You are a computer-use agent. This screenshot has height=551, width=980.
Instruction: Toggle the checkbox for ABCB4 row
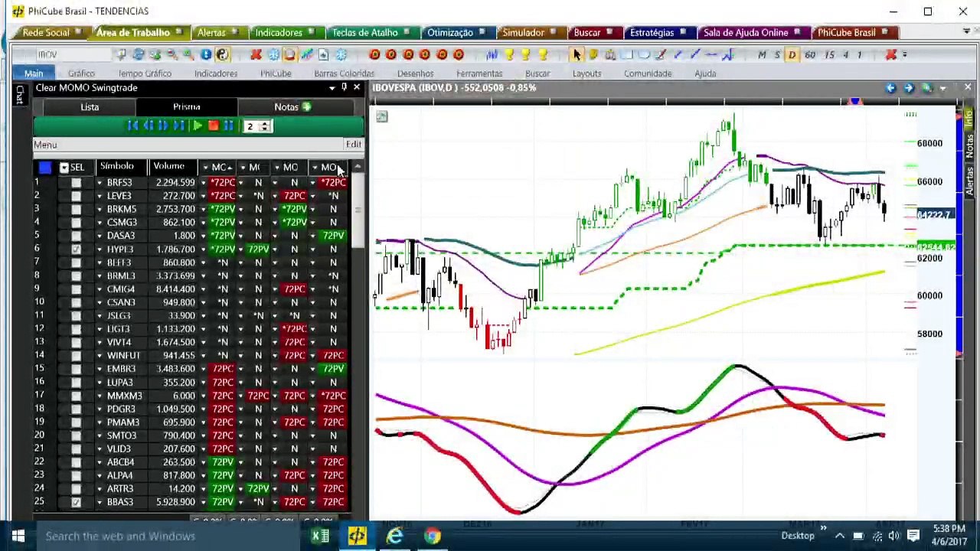(x=76, y=462)
